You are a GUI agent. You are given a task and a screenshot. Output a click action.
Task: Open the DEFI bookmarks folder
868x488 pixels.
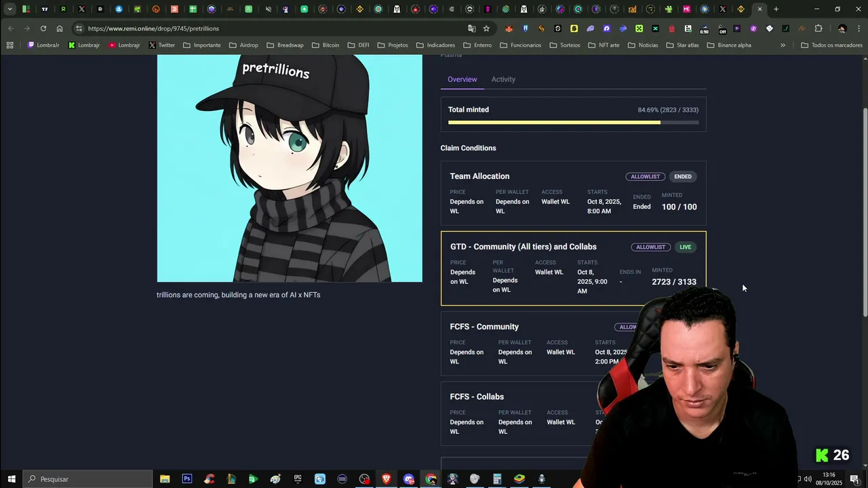(359, 45)
